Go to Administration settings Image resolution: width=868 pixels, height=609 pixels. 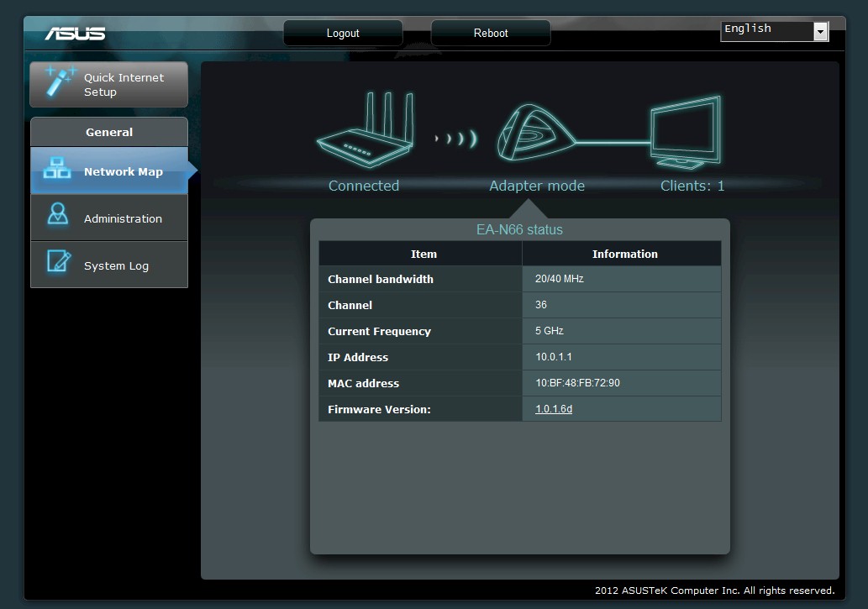tap(109, 218)
